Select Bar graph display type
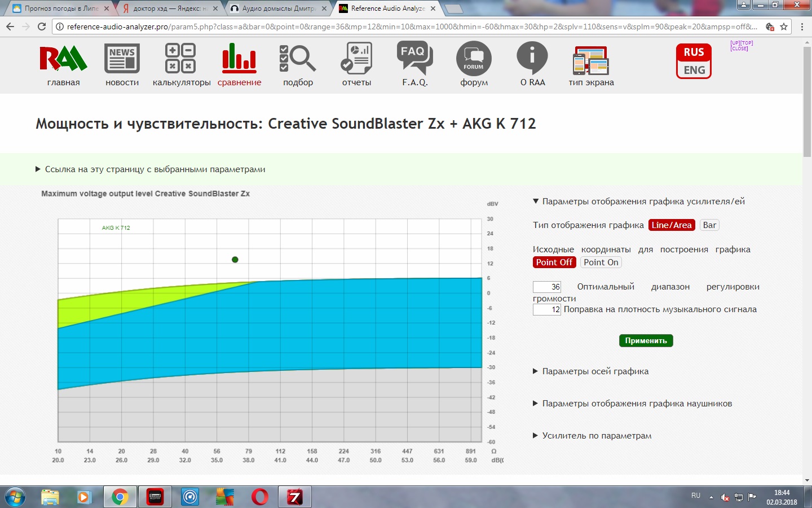This screenshot has height=508, width=812. (709, 225)
